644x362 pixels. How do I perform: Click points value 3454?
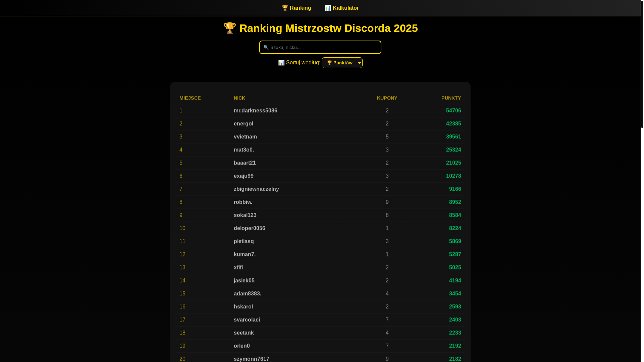pos(455,294)
